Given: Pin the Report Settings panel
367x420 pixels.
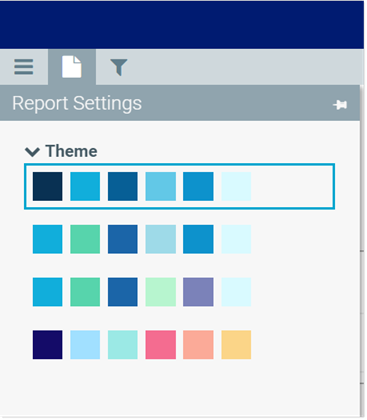Looking at the screenshot, I should (x=340, y=105).
